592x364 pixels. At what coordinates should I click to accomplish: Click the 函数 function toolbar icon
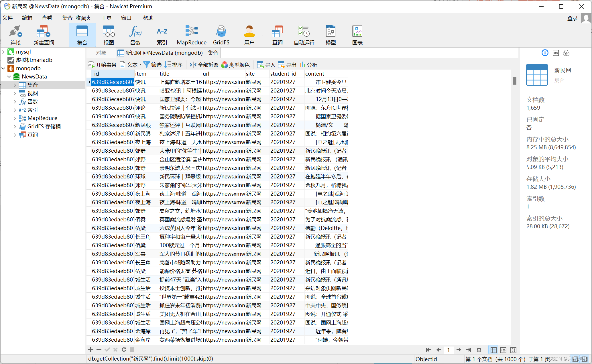coord(135,35)
